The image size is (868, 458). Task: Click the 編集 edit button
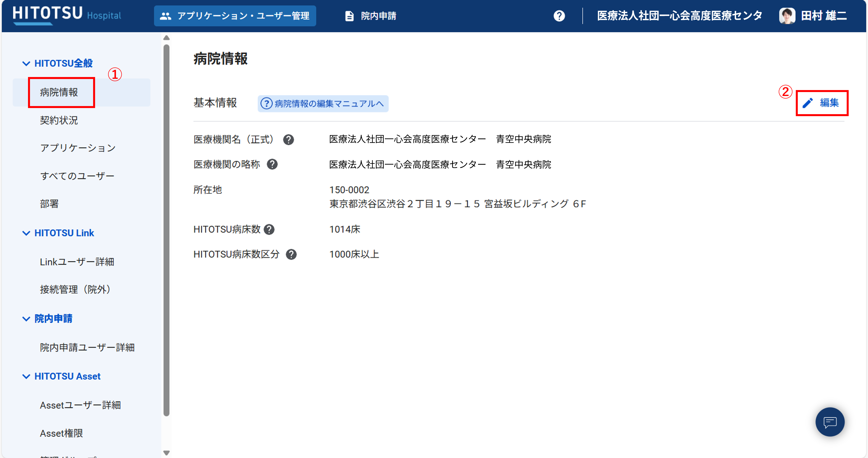pyautogui.click(x=821, y=103)
